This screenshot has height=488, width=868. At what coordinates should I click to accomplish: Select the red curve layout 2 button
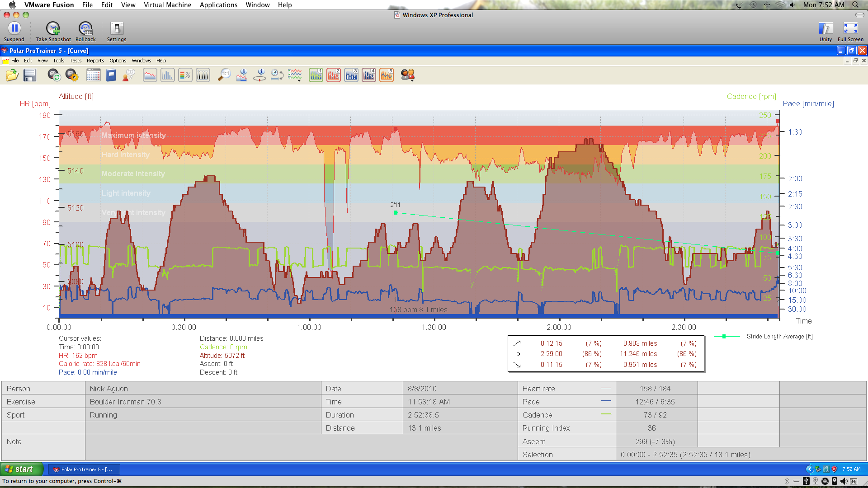point(334,75)
